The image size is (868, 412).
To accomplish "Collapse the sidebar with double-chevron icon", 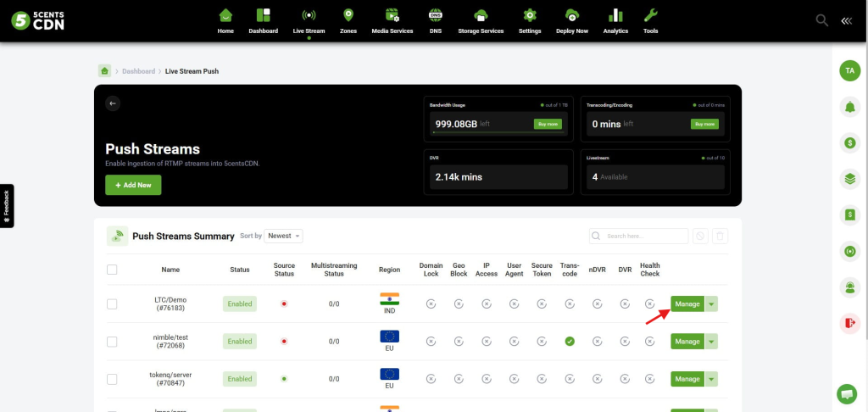I will (847, 20).
